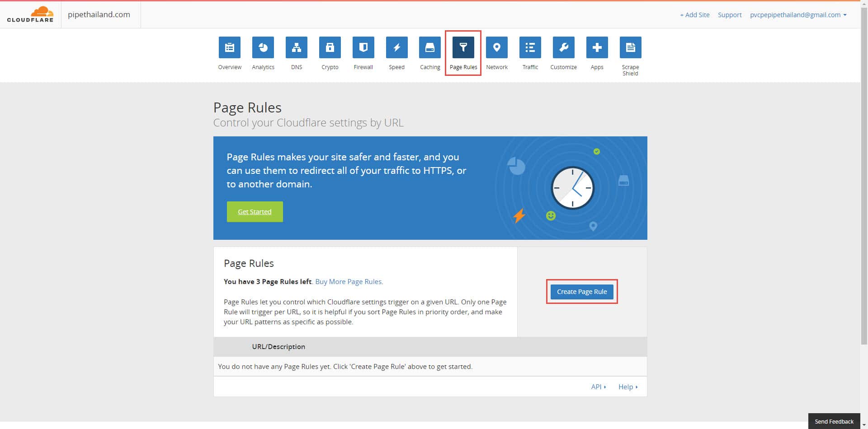Select the Page Rules funnel icon
The image size is (868, 429).
(x=463, y=47)
